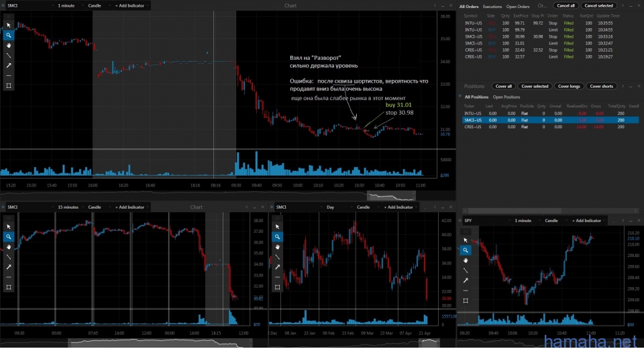Viewport: 644px width, 349px height.
Task: Select the horizontal line tool in the SMCI 1-minute chart
Action: tap(9, 76)
